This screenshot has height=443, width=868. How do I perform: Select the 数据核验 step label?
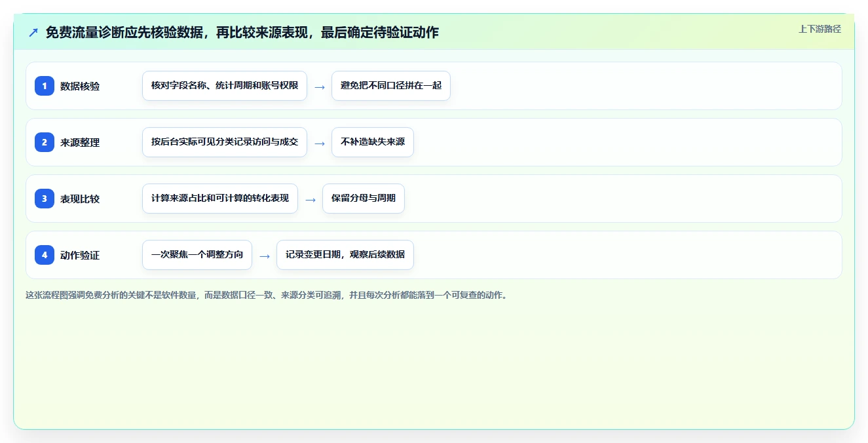(x=80, y=86)
